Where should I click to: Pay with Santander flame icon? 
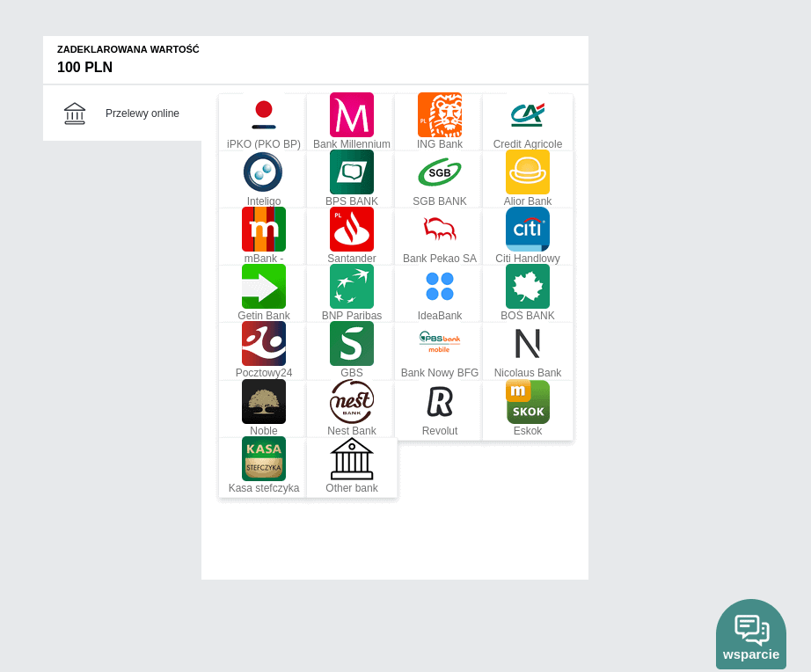[x=352, y=230]
